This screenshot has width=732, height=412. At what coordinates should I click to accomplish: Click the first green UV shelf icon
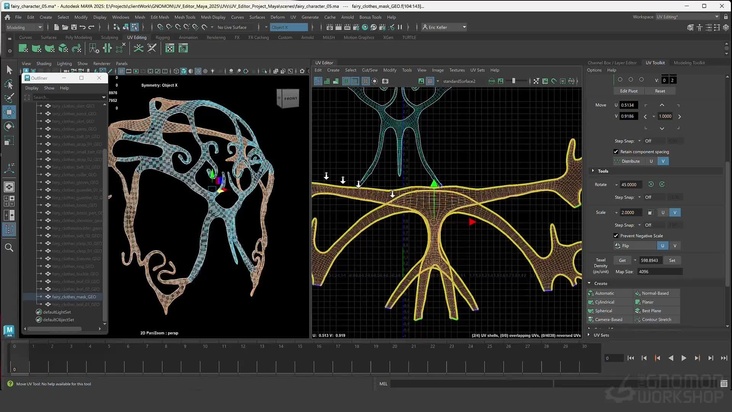click(23, 48)
